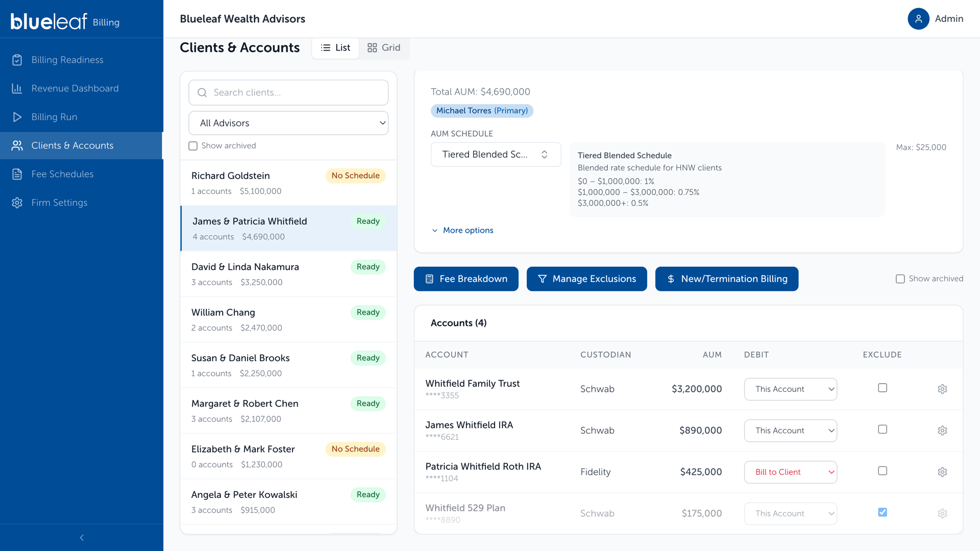Go to Firm Settings page
Viewport: 980px width, 551px height.
(x=82, y=203)
